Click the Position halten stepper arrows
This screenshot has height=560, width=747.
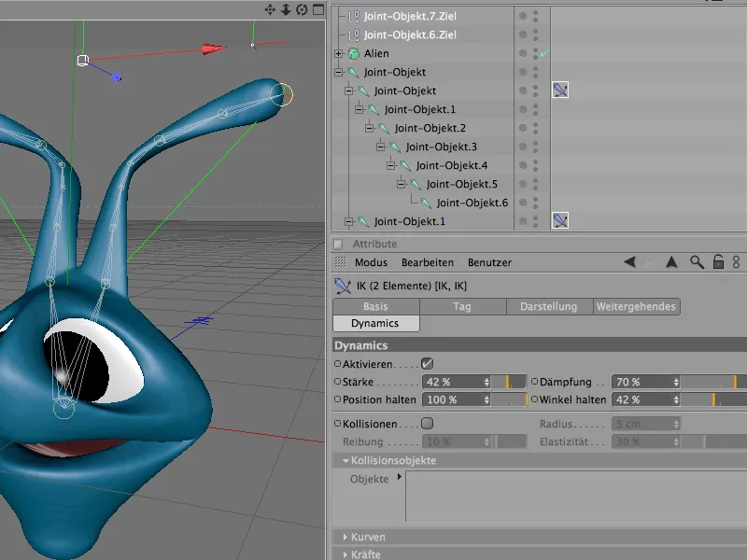click(x=486, y=399)
